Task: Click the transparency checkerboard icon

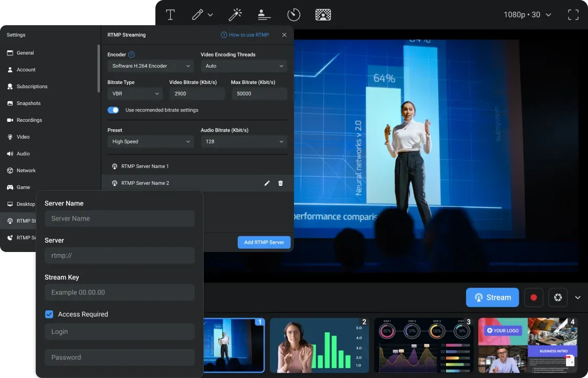Action: coord(323,15)
